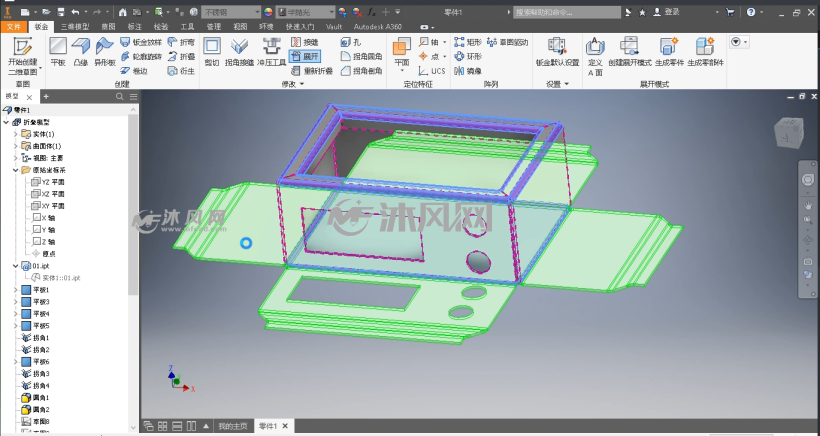The width and height of the screenshot is (820, 436).
Task: Click the 折叠 (Fold) tool
Action: pyautogui.click(x=181, y=56)
